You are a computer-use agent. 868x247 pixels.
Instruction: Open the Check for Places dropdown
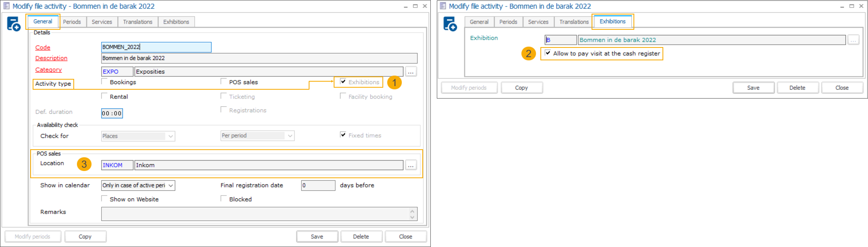[138, 136]
